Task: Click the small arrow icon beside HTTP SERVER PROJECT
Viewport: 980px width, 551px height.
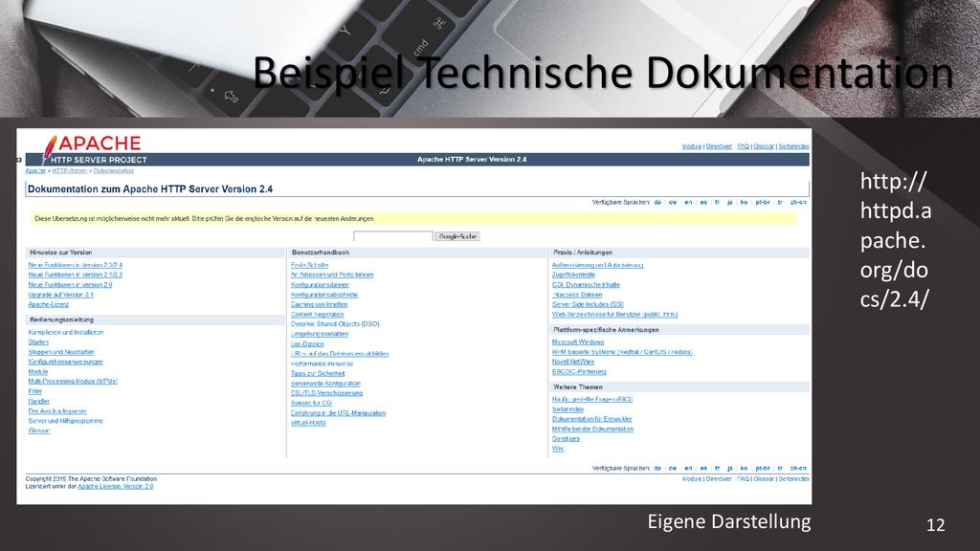Action: tap(19, 160)
